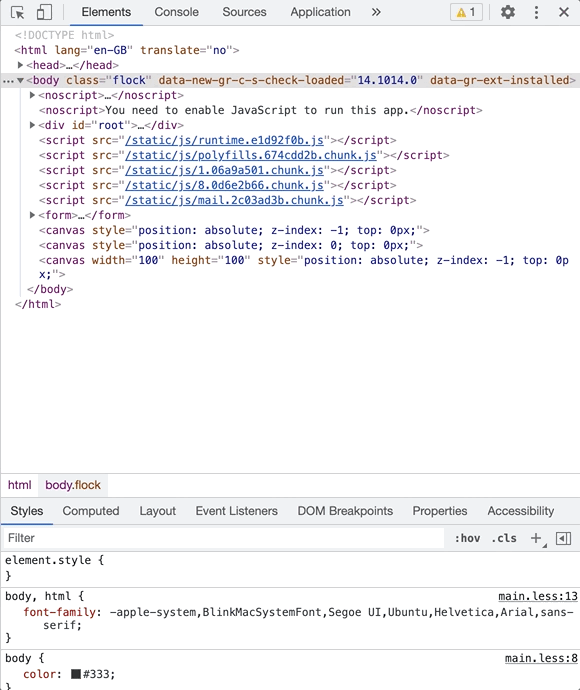Activate the inspect element picker icon

pos(18,12)
